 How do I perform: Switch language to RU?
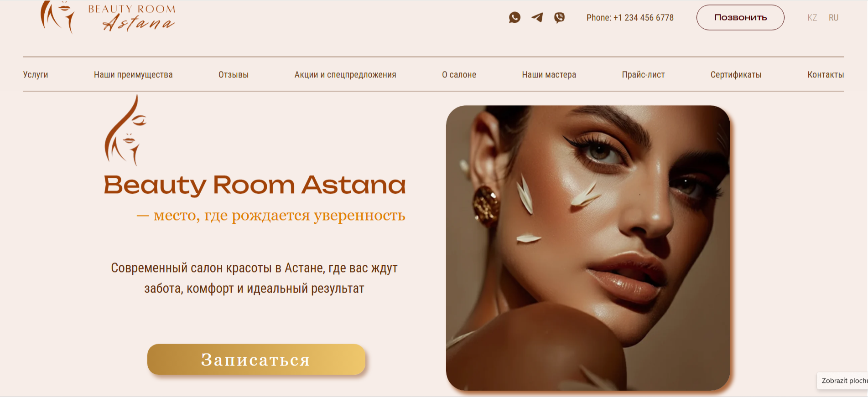(833, 18)
